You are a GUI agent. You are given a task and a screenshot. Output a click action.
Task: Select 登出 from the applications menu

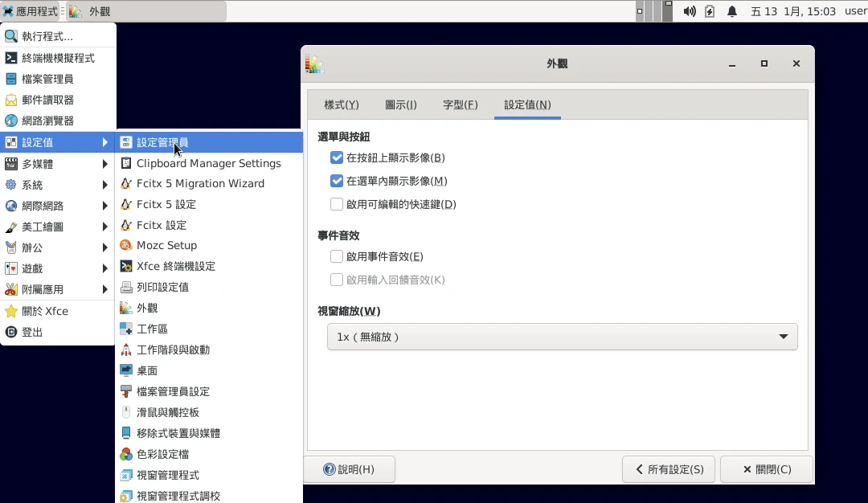32,333
